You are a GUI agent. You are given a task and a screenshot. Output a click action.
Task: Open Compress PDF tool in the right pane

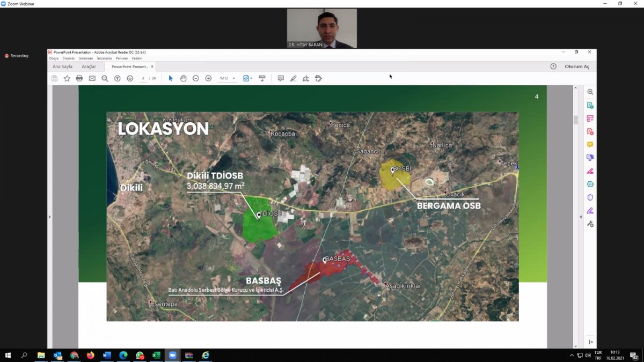click(590, 184)
